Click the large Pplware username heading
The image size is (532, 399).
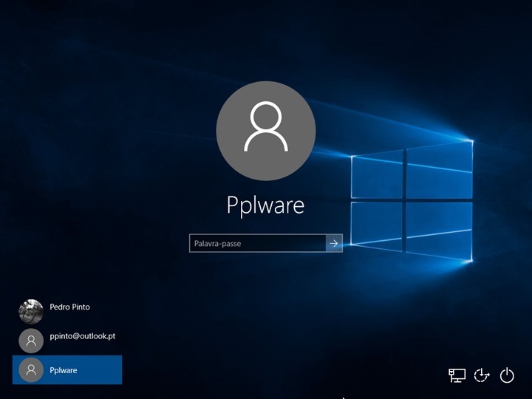(x=265, y=205)
